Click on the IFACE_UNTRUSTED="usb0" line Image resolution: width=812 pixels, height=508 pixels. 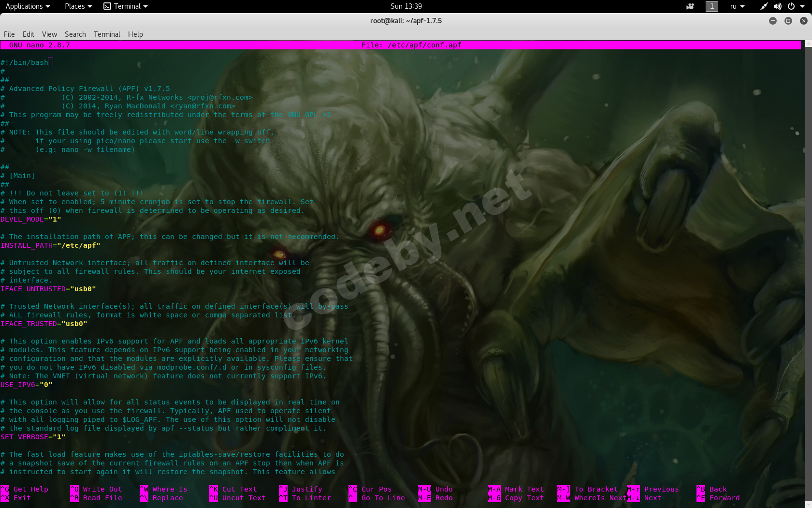tap(48, 289)
